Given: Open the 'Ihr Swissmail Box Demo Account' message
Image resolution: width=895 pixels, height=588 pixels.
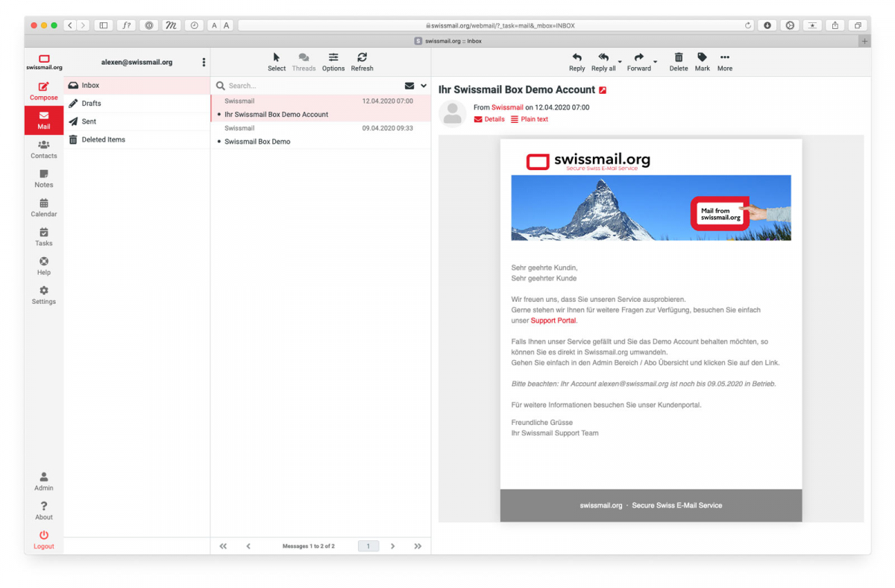Looking at the screenshot, I should pyautogui.click(x=321, y=108).
